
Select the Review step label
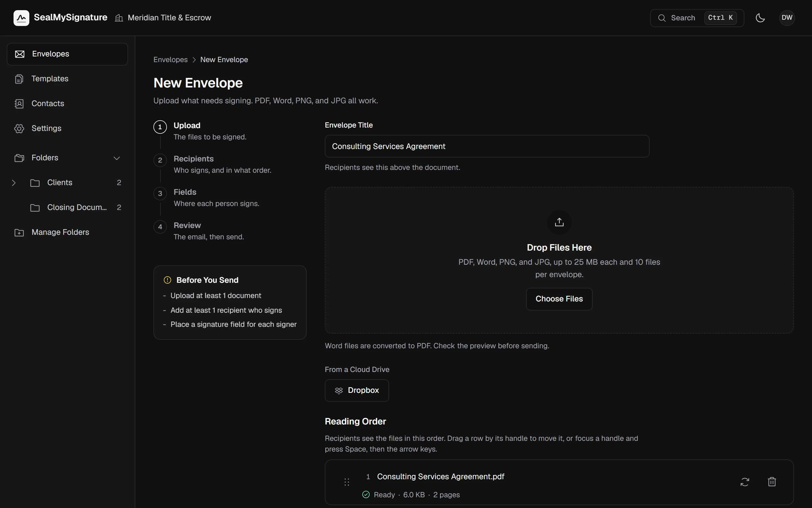pyautogui.click(x=187, y=225)
